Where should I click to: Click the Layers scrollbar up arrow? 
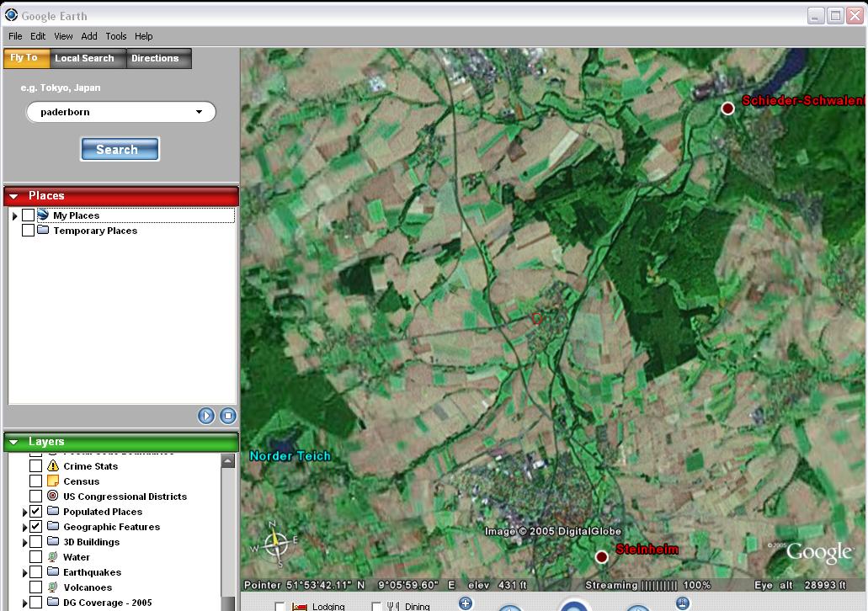(228, 461)
